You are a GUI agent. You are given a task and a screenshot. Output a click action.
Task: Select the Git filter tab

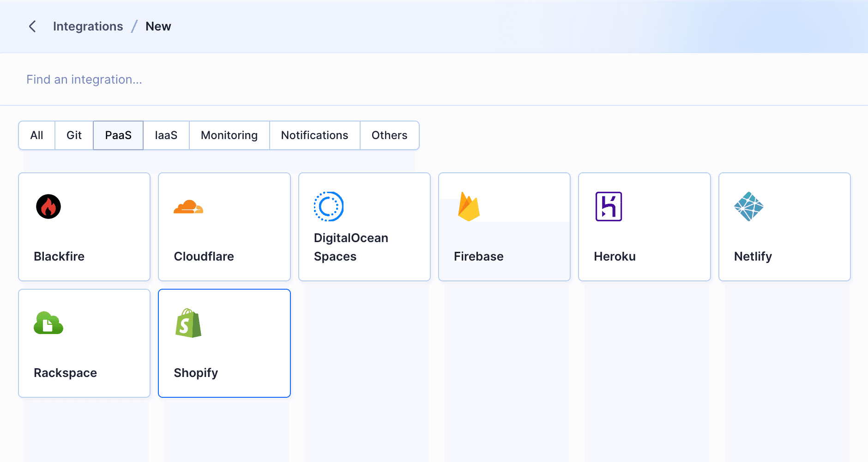(x=74, y=135)
